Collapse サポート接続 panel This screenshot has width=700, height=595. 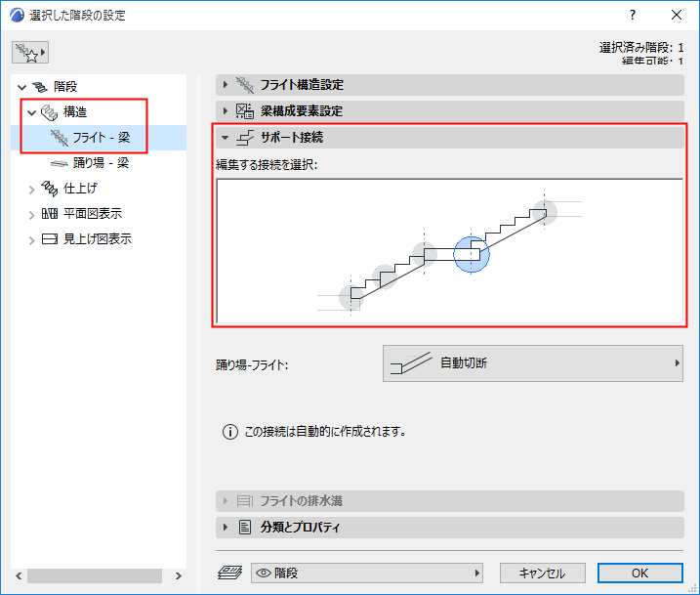[x=225, y=137]
